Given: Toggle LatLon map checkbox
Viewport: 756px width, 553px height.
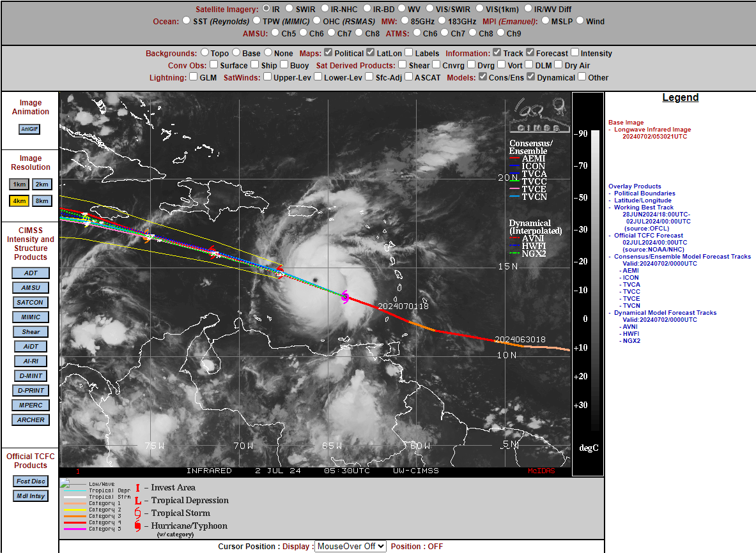Looking at the screenshot, I should point(370,52).
